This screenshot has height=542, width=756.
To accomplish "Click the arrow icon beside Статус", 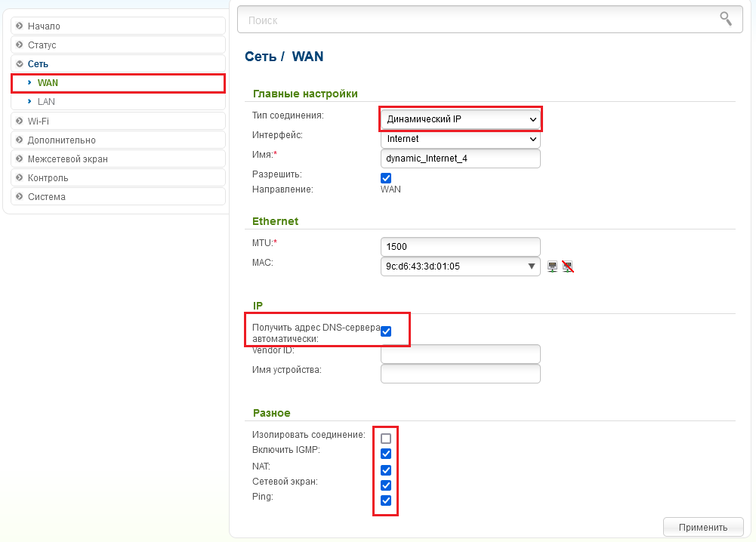I will (20, 45).
